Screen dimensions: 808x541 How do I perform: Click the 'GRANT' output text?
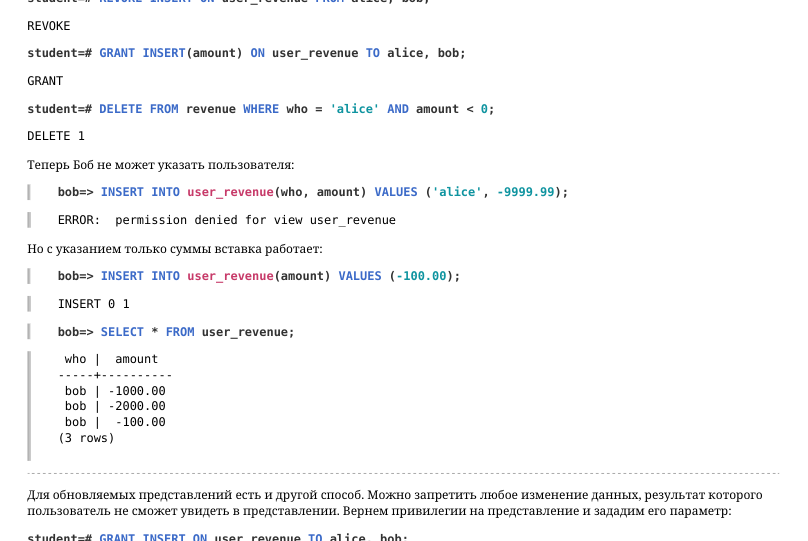[x=45, y=81]
